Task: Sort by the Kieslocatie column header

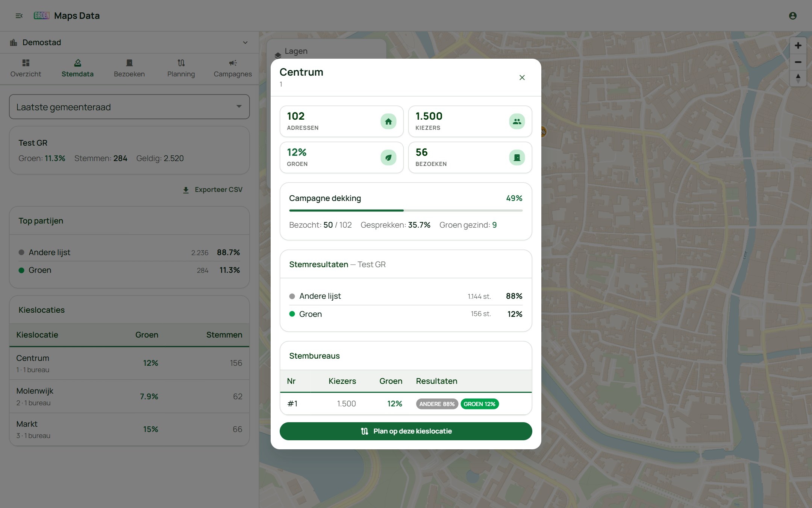Action: coord(37,335)
